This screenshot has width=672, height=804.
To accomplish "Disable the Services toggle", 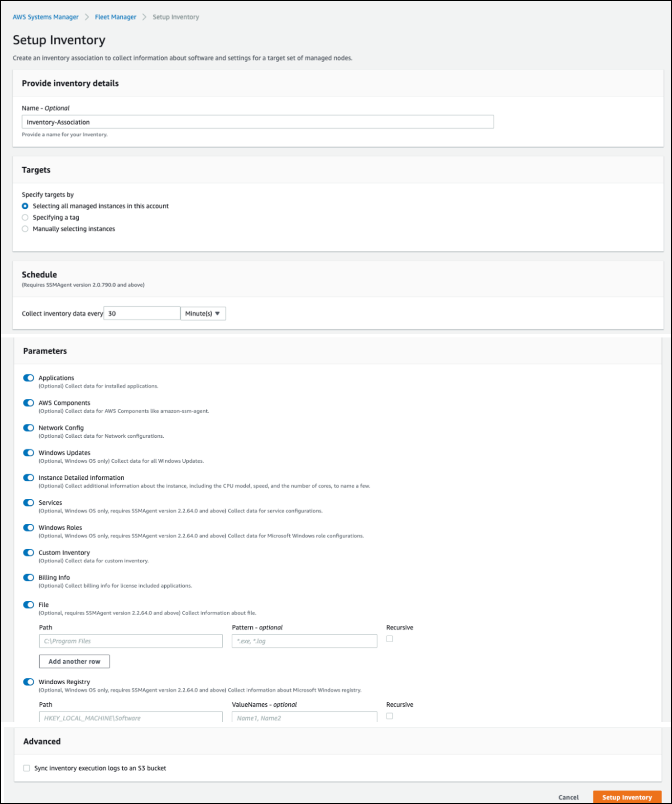I will point(29,503).
